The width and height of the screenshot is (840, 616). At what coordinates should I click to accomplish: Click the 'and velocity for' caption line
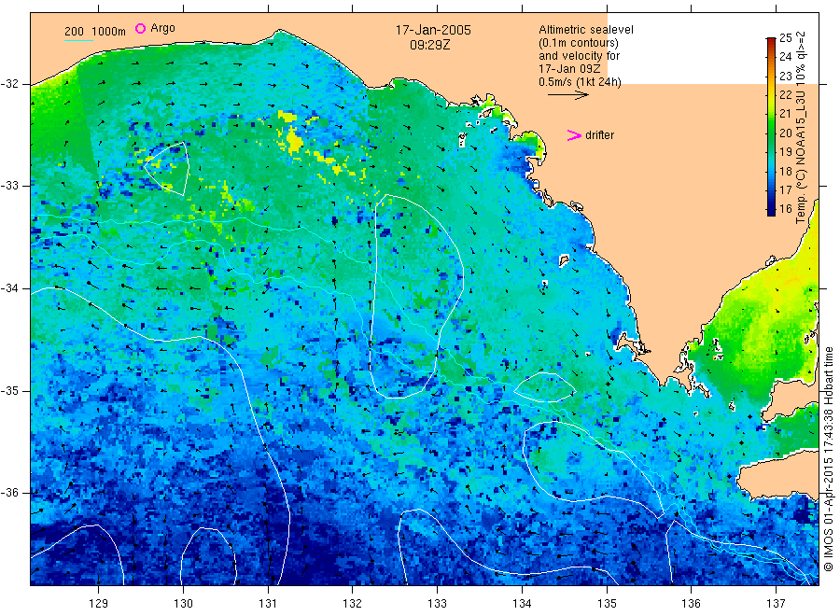click(579, 56)
